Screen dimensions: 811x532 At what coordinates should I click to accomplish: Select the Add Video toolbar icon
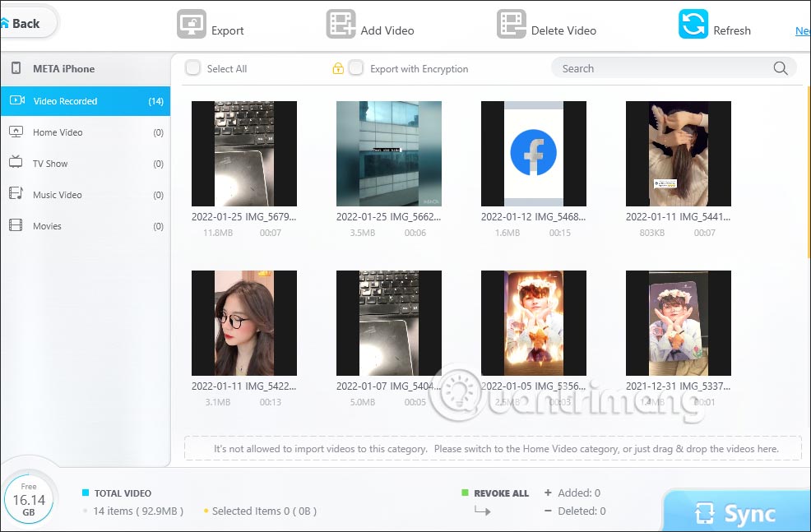341,25
